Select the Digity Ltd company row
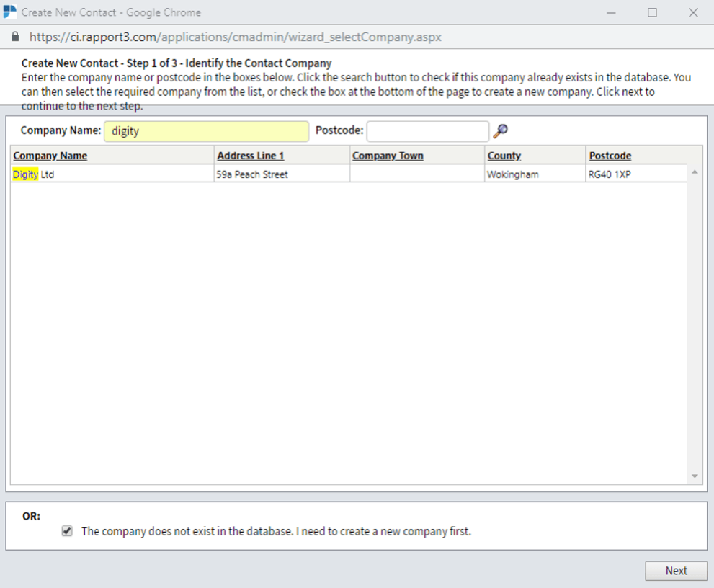714x588 pixels. [349, 174]
